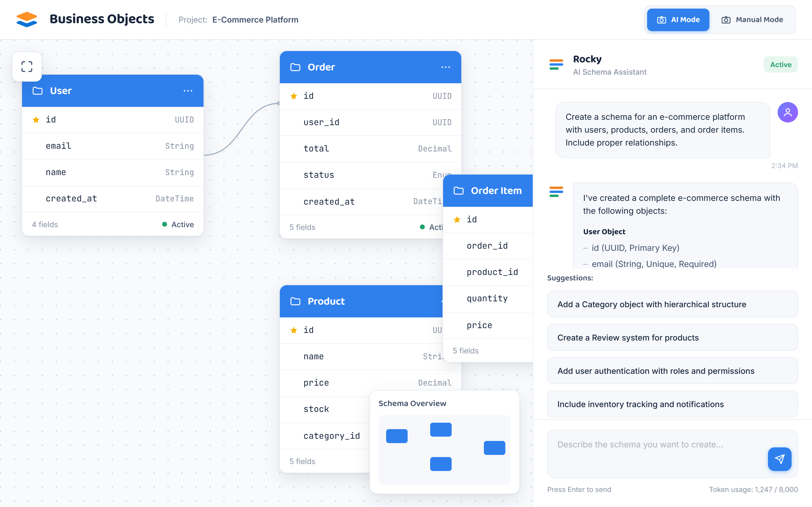Click the primary key star on Order Item id
Viewport: 812px width, 507px height.
click(457, 219)
